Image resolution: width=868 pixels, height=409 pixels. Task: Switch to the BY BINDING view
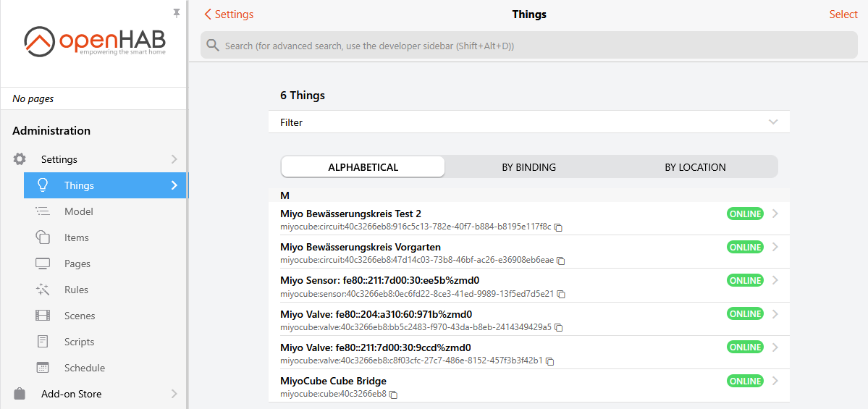tap(528, 167)
